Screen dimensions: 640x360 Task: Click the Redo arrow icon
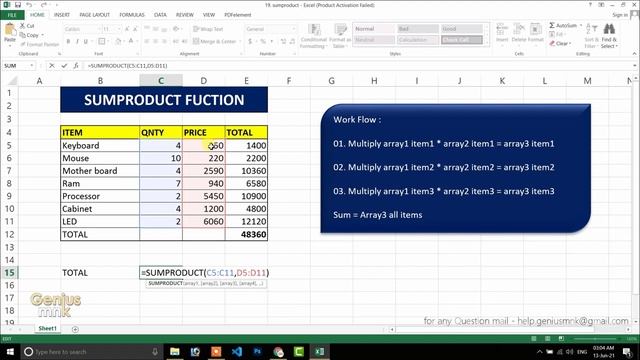point(43,5)
